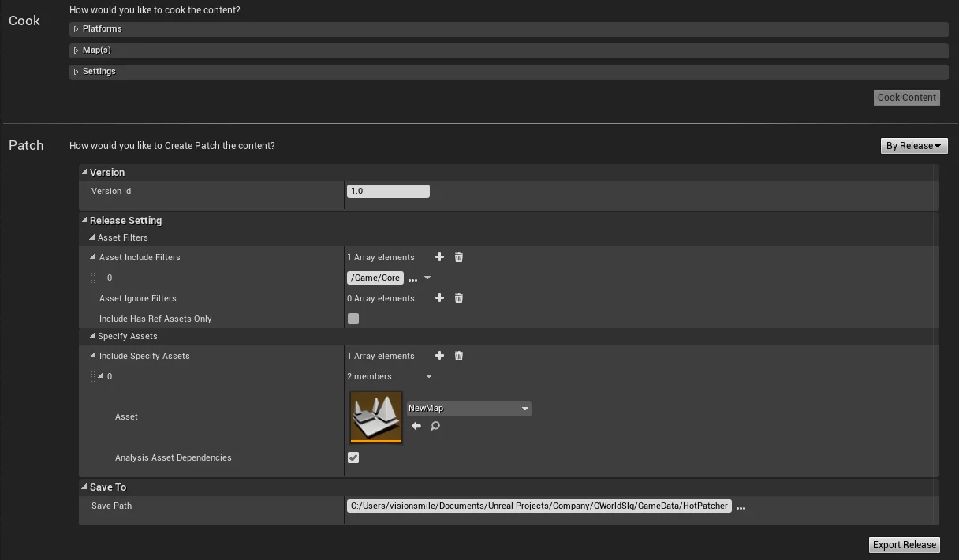The height and width of the screenshot is (560, 959).
Task: Enable Include Has Ref Assets Only
Action: click(x=353, y=319)
